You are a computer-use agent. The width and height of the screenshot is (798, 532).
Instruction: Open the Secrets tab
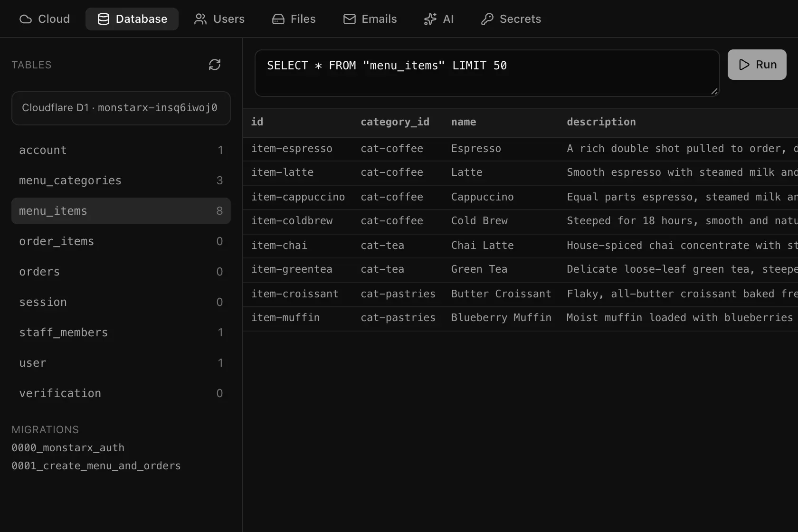coord(511,19)
